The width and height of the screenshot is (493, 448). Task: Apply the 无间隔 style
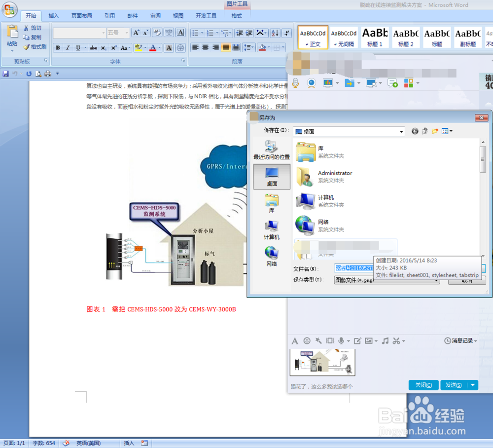[x=344, y=37]
